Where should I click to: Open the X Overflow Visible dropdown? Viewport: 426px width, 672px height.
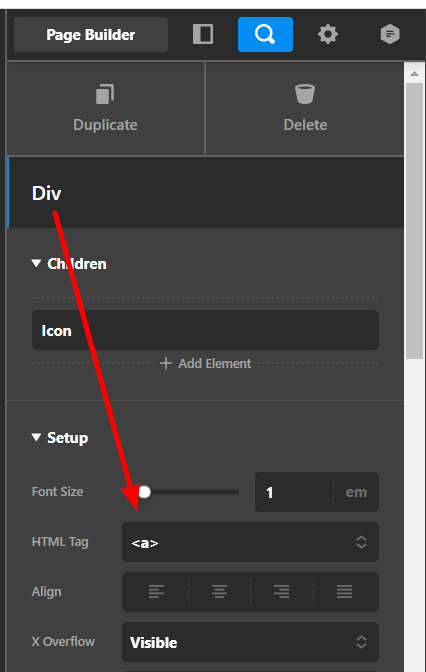point(250,642)
